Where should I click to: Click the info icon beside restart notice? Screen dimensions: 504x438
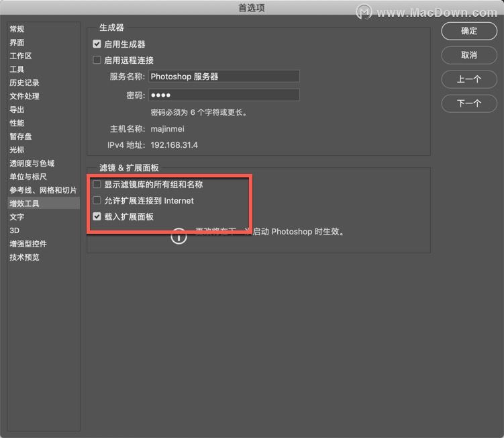(179, 236)
